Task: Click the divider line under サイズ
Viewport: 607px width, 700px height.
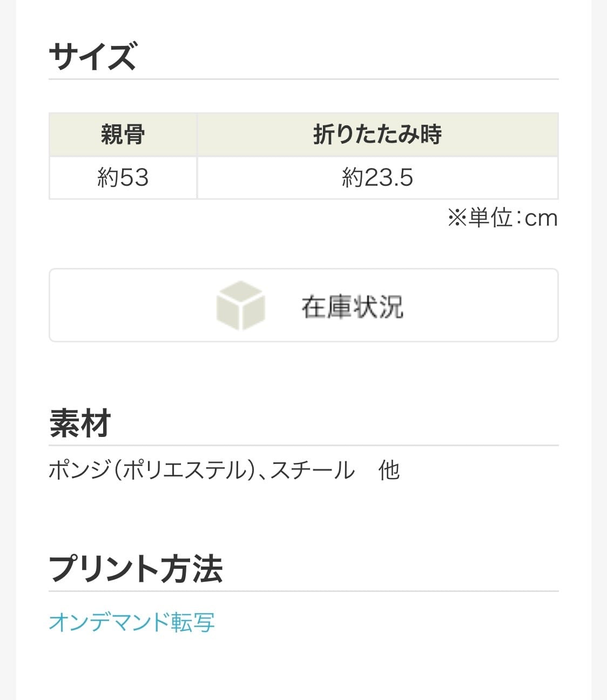Action: click(x=303, y=79)
